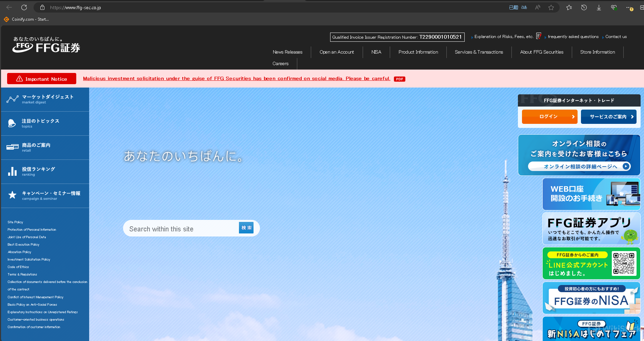Viewport: 644px width, 341px height.
Task: Open the News Releases menu
Action: tap(287, 52)
